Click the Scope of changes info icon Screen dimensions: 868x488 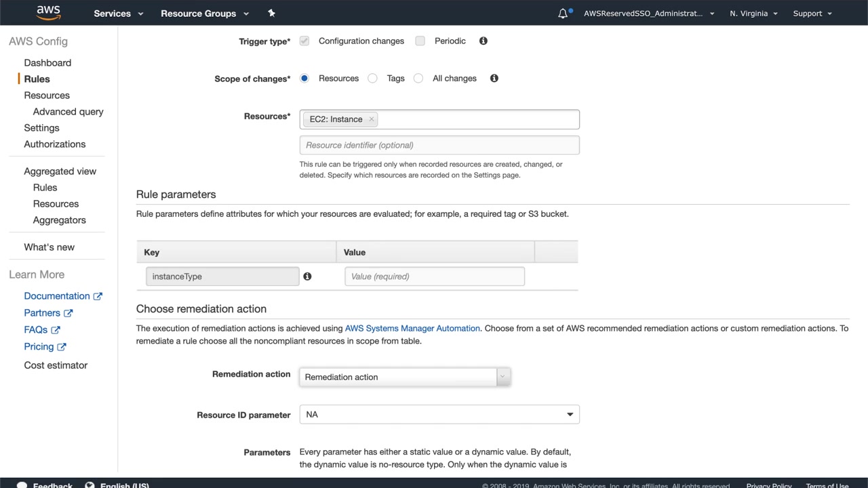[494, 78]
